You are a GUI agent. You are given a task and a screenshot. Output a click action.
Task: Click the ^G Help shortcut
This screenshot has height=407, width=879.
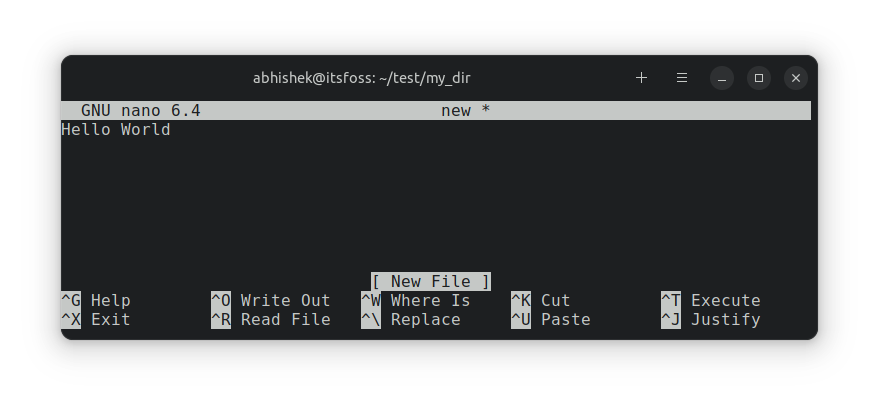click(96, 300)
